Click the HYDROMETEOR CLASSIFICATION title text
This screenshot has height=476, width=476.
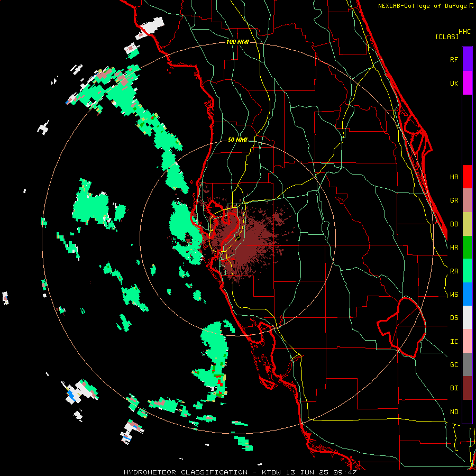point(186,472)
